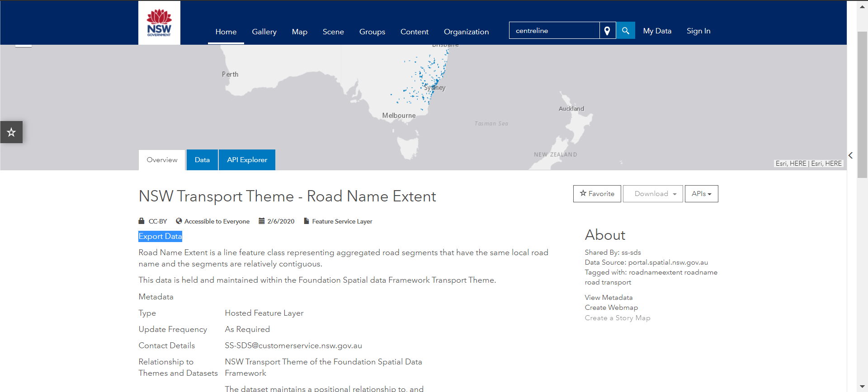The width and height of the screenshot is (868, 392).
Task: Click the Create Webmap link
Action: point(611,308)
